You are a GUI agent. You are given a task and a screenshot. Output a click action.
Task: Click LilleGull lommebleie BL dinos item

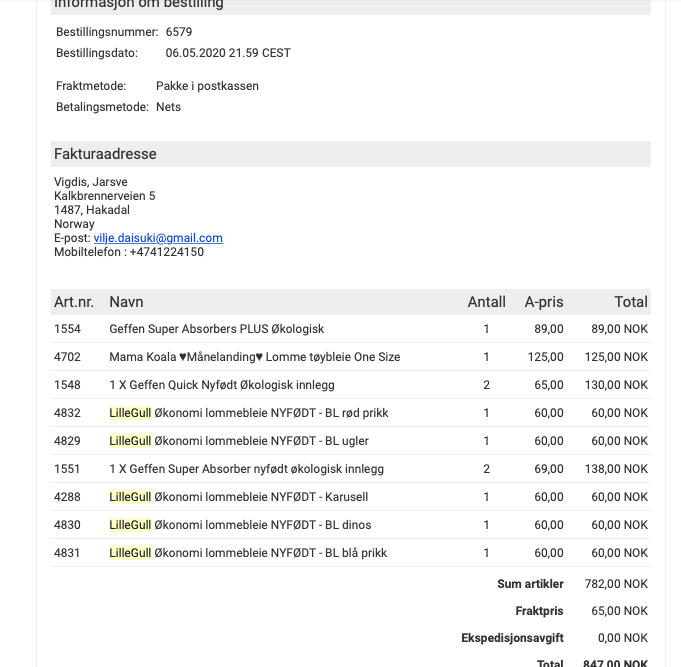click(240, 525)
